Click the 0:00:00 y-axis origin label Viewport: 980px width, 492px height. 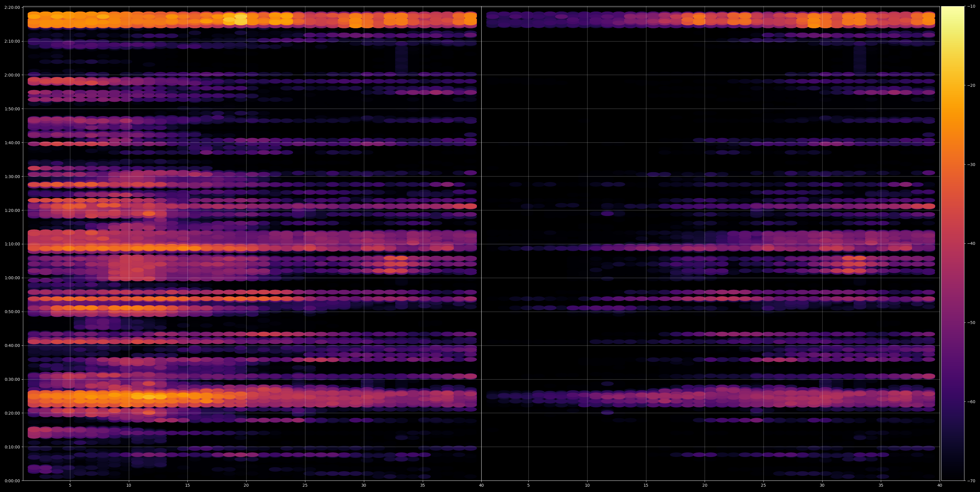(12, 481)
